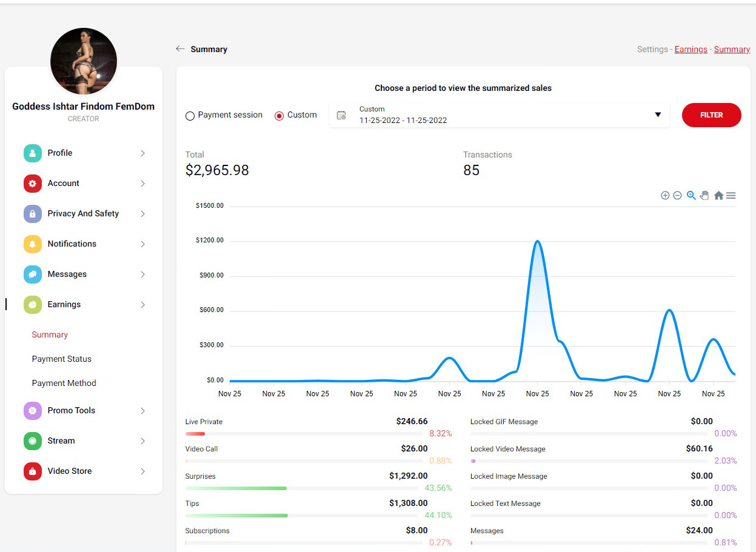Viewport: 756px width, 552px height.
Task: Select the Custom radio button
Action: tap(279, 116)
